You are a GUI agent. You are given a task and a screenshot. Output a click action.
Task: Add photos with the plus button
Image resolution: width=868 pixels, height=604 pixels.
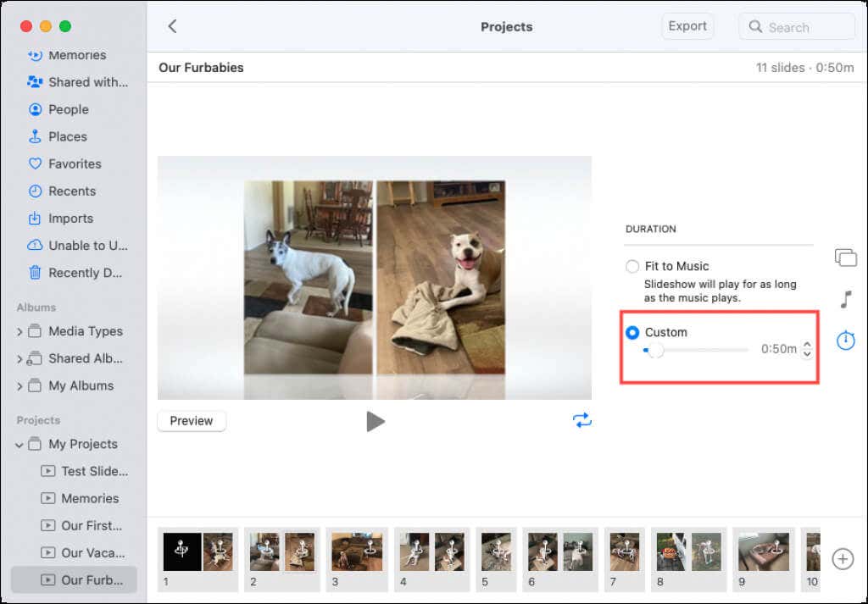(843, 558)
